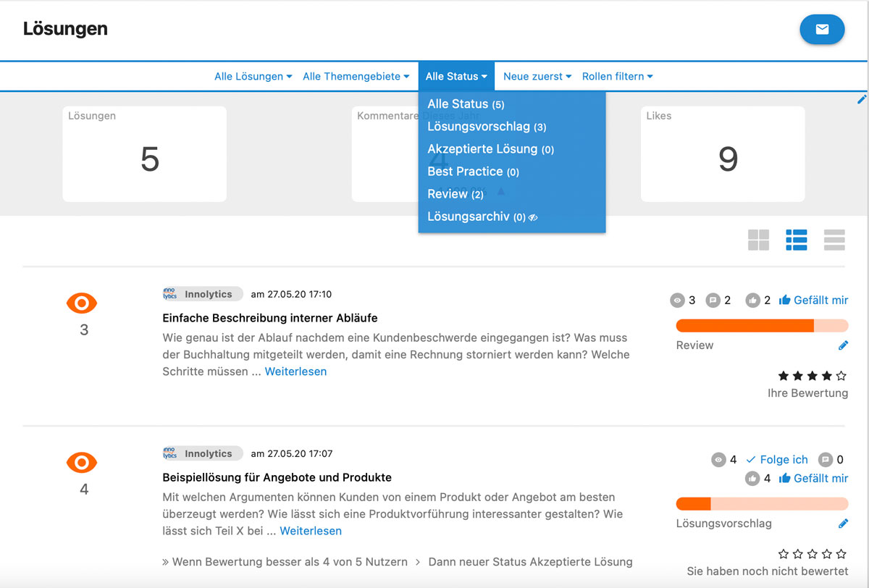This screenshot has height=588, width=869.
Task: Select the detailed list view icon
Action: [x=796, y=240]
